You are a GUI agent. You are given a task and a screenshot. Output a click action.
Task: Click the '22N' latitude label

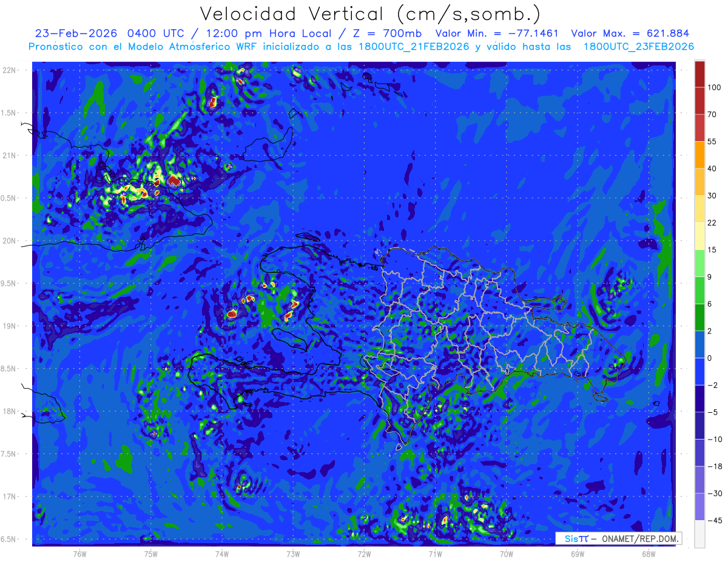tap(10, 70)
